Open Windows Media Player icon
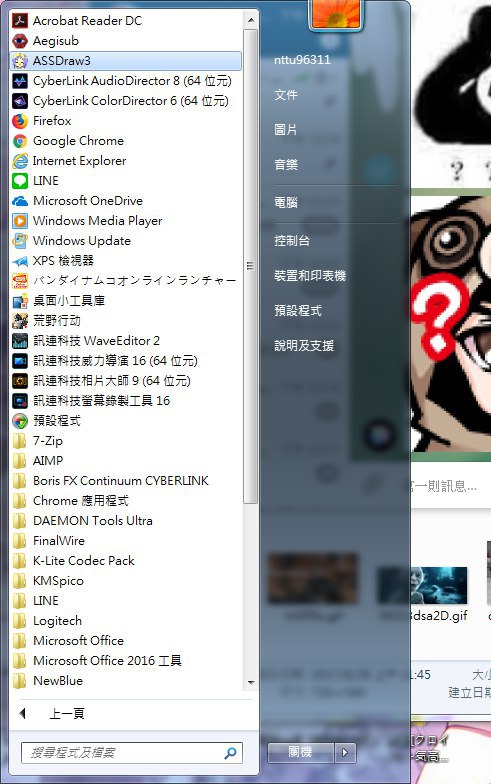 pos(20,220)
